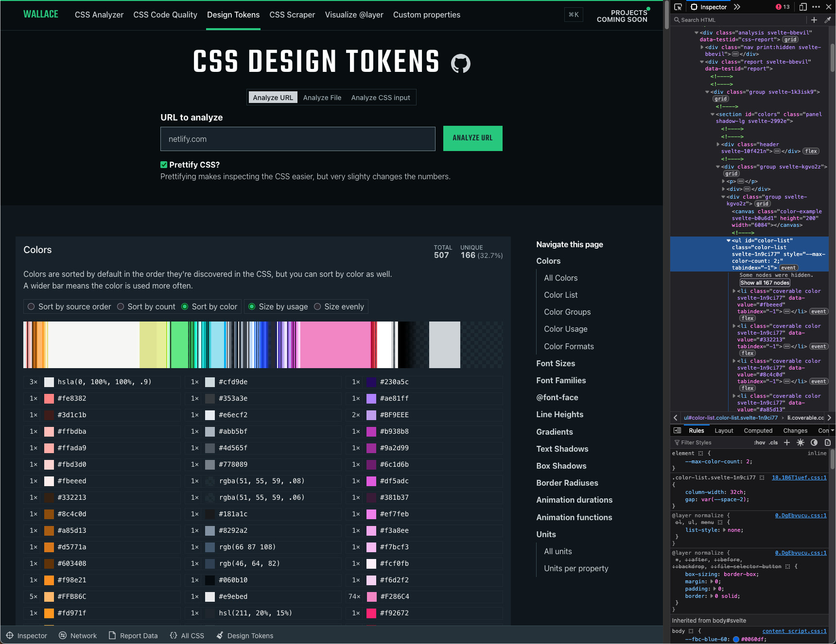The width and height of the screenshot is (836, 644).
Task: Add new rule with the plus icon
Action: pyautogui.click(x=787, y=442)
